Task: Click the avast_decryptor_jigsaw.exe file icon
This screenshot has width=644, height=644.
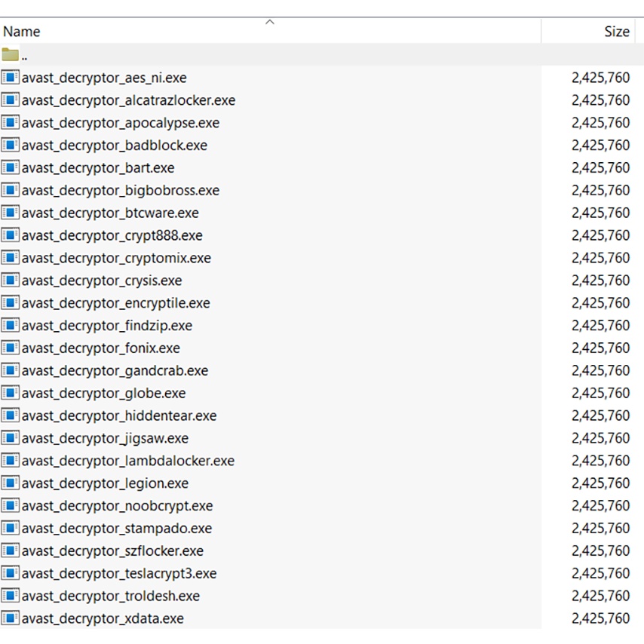Action: click(x=11, y=438)
